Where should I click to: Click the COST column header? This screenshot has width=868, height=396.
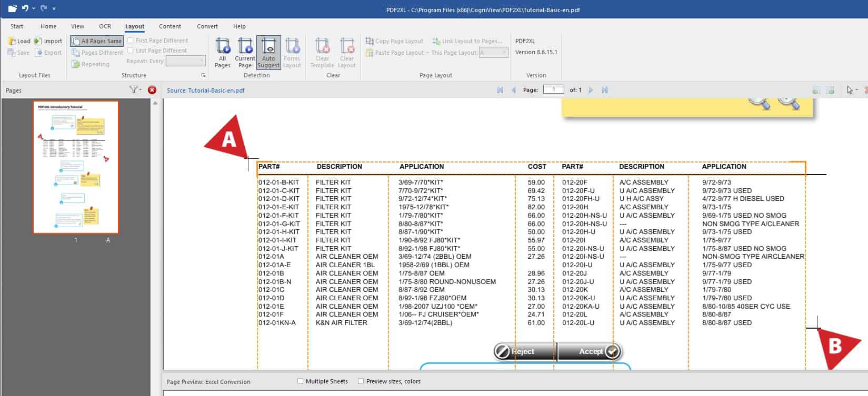(537, 167)
